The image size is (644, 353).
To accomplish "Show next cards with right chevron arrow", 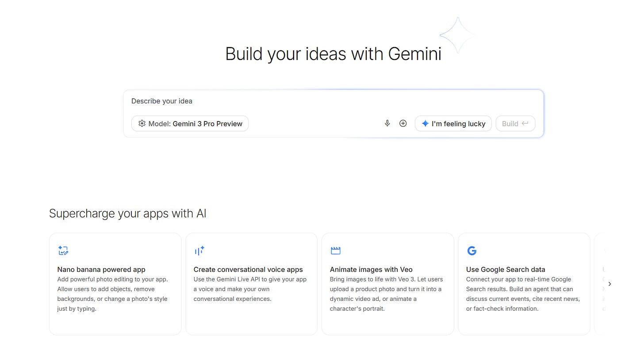I will (609, 284).
